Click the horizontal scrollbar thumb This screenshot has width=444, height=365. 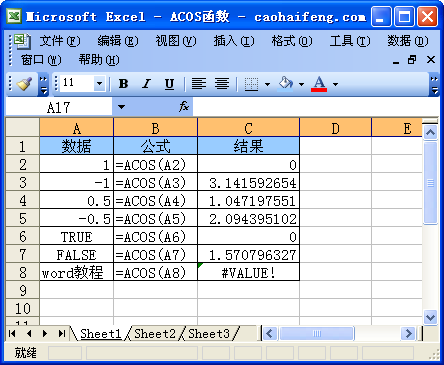click(x=317, y=333)
